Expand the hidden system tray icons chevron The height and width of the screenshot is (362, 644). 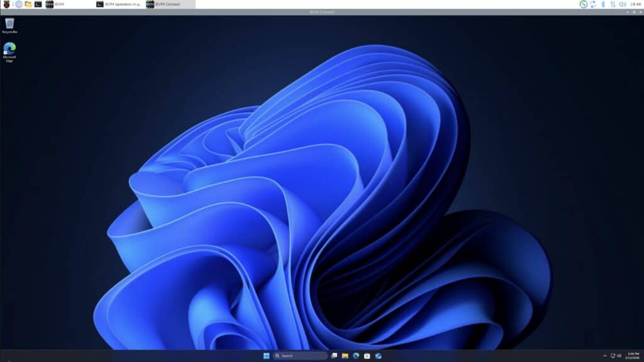point(605,356)
